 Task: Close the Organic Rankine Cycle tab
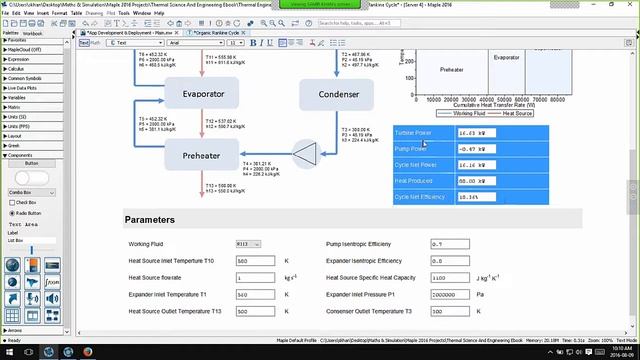pyautogui.click(x=244, y=33)
